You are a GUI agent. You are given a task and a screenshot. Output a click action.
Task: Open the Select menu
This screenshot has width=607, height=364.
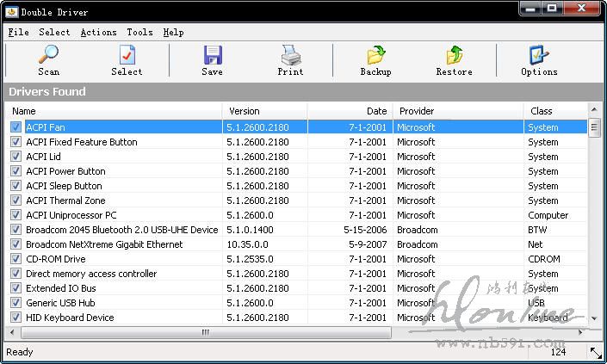(x=54, y=32)
